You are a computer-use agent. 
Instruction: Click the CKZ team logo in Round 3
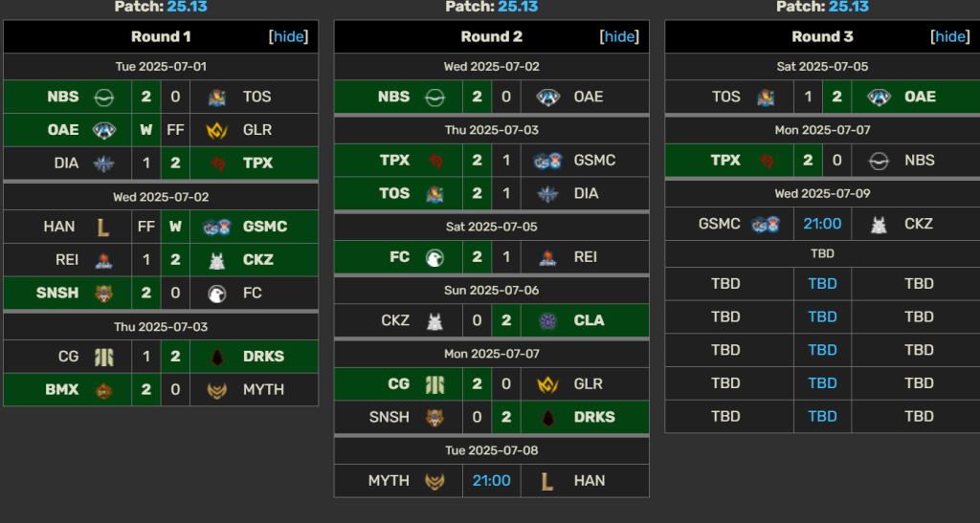(x=879, y=225)
